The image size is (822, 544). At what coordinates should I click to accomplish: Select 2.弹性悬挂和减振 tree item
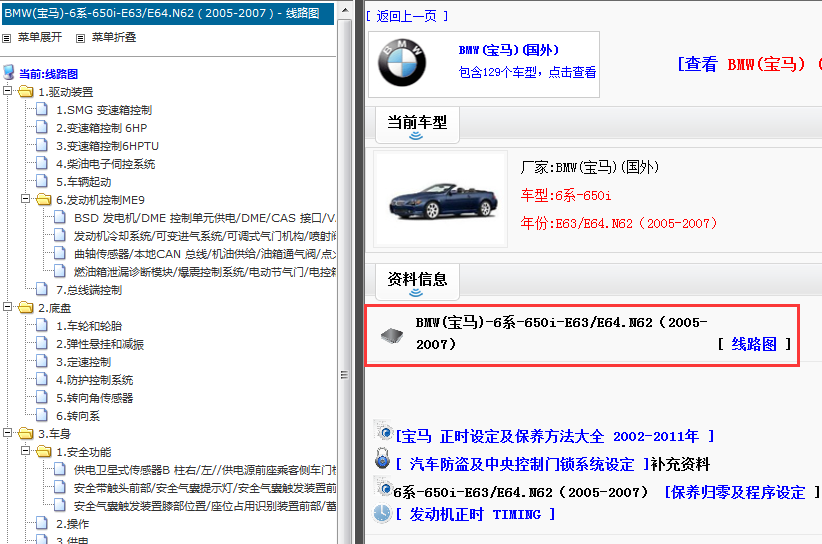coord(100,344)
